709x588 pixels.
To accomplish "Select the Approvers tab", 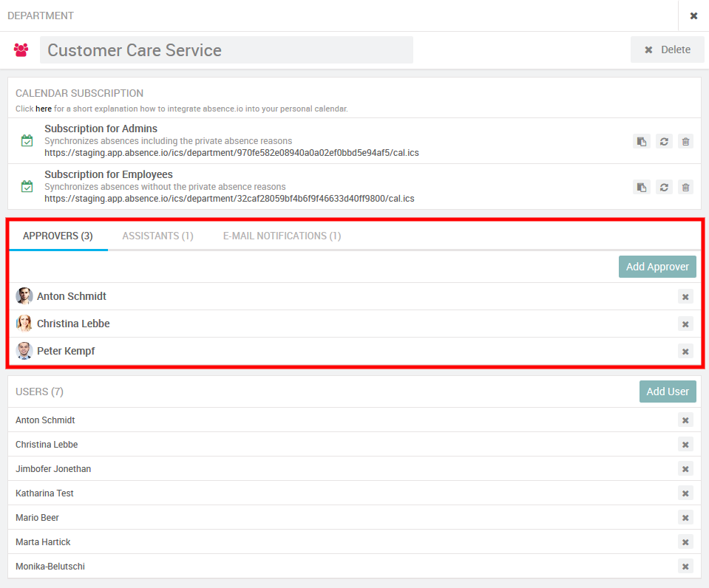I will 58,236.
